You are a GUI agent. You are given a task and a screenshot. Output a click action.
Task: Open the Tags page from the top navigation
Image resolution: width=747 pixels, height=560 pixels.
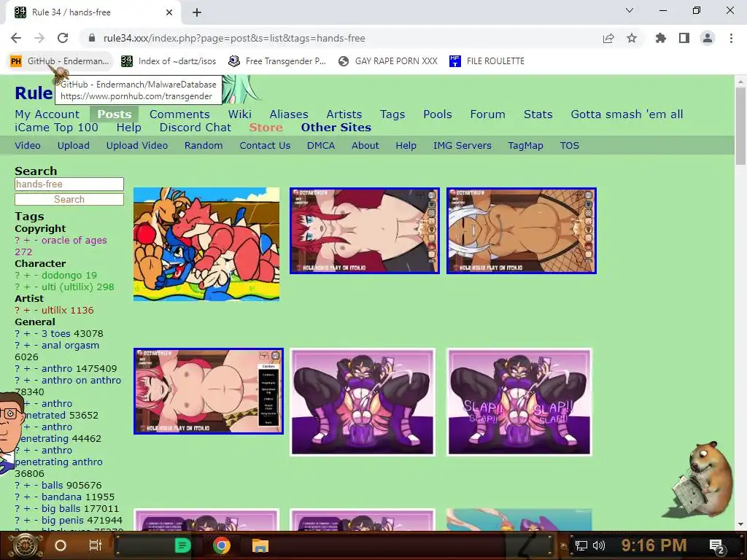click(392, 114)
